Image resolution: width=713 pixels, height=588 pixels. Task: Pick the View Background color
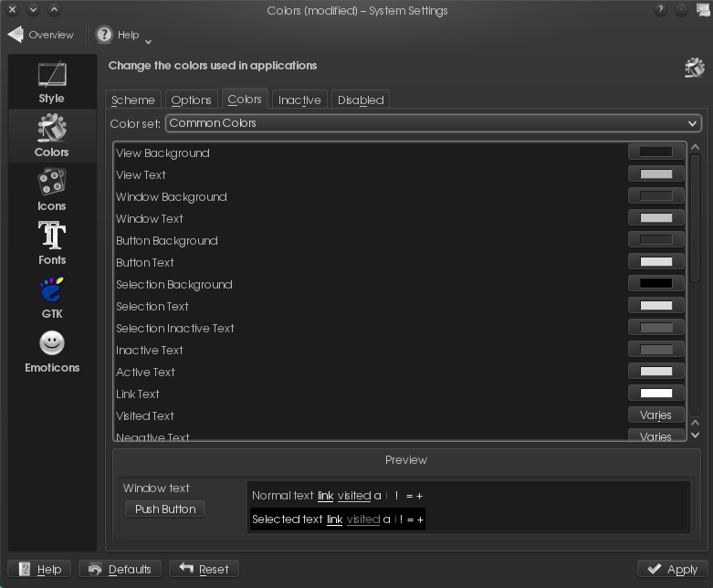(656, 152)
